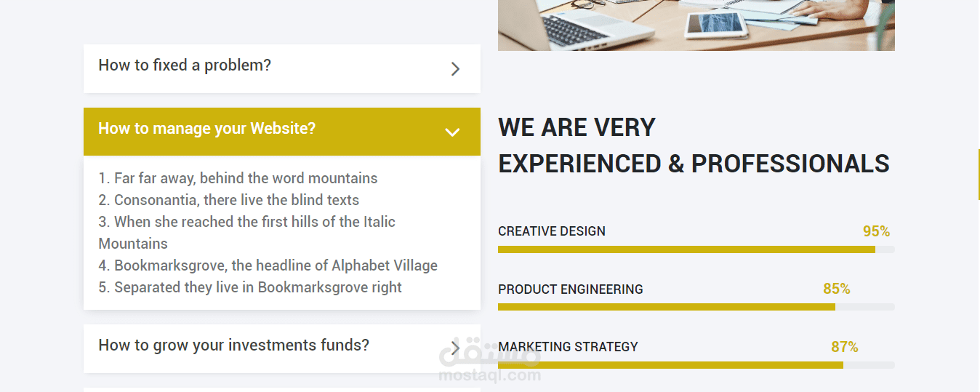This screenshot has width=980, height=392.
Task: Select list item "Far far away, behind the word mountains"
Action: click(x=238, y=178)
